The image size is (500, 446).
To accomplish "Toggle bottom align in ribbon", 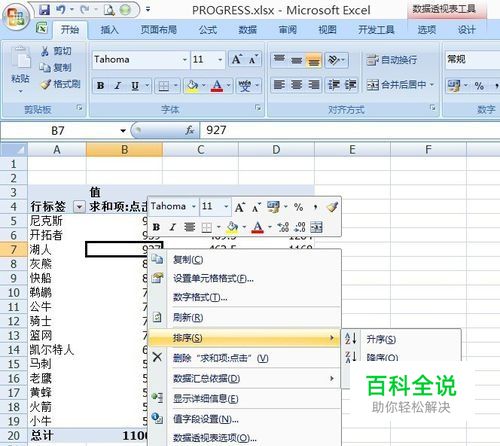I will pyautogui.click(x=314, y=60).
